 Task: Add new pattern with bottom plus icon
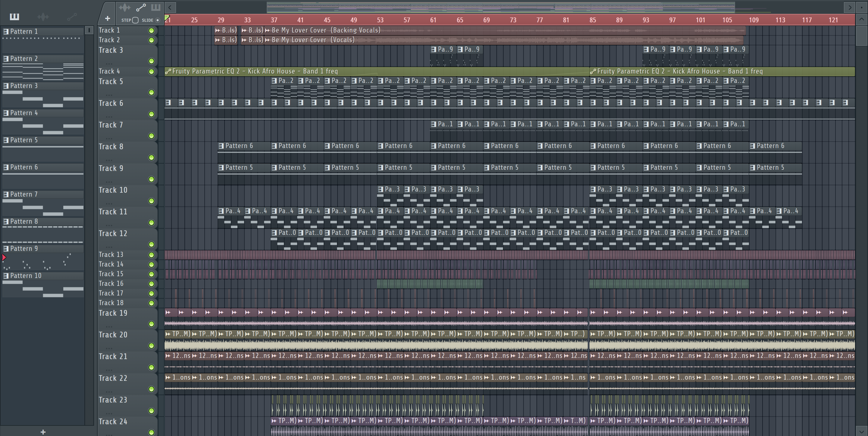click(43, 432)
